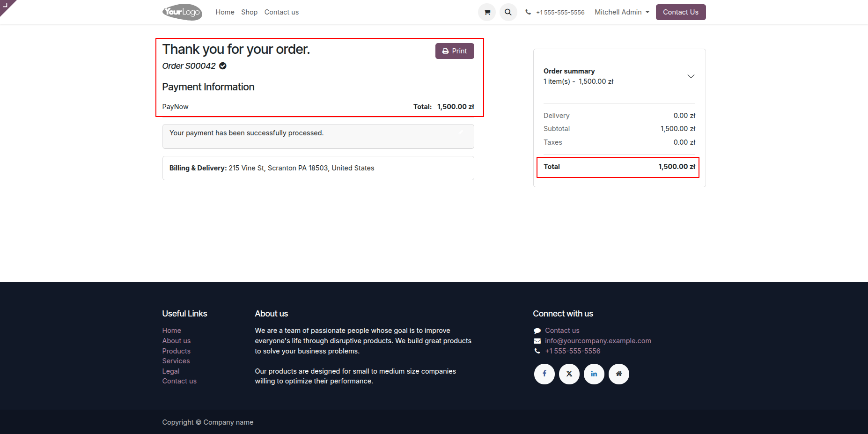Screen dimensions: 868x434
Task: Open the X (Twitter) social icon
Action: pyautogui.click(x=569, y=374)
